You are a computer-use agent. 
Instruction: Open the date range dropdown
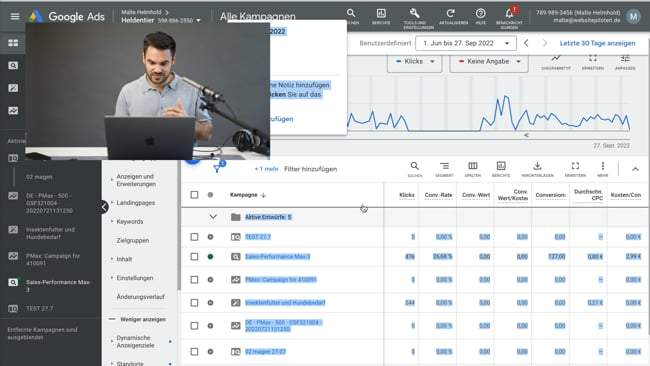tap(466, 43)
